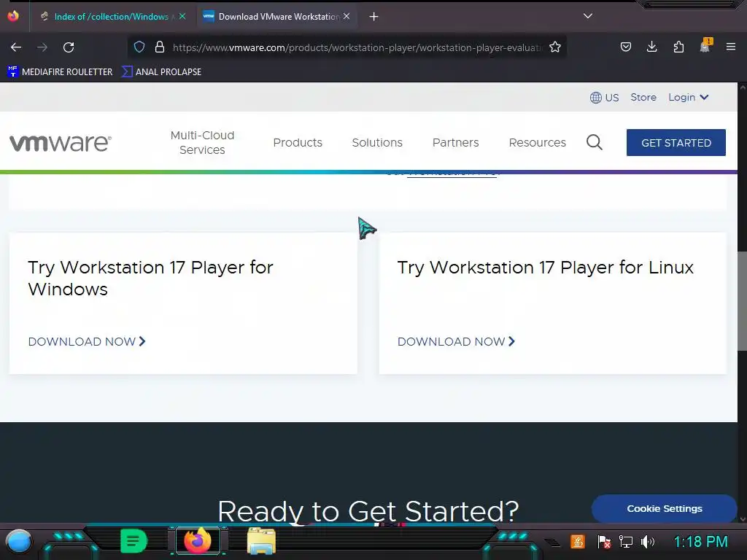
Task: Go back to the previous page
Action: pos(16,47)
